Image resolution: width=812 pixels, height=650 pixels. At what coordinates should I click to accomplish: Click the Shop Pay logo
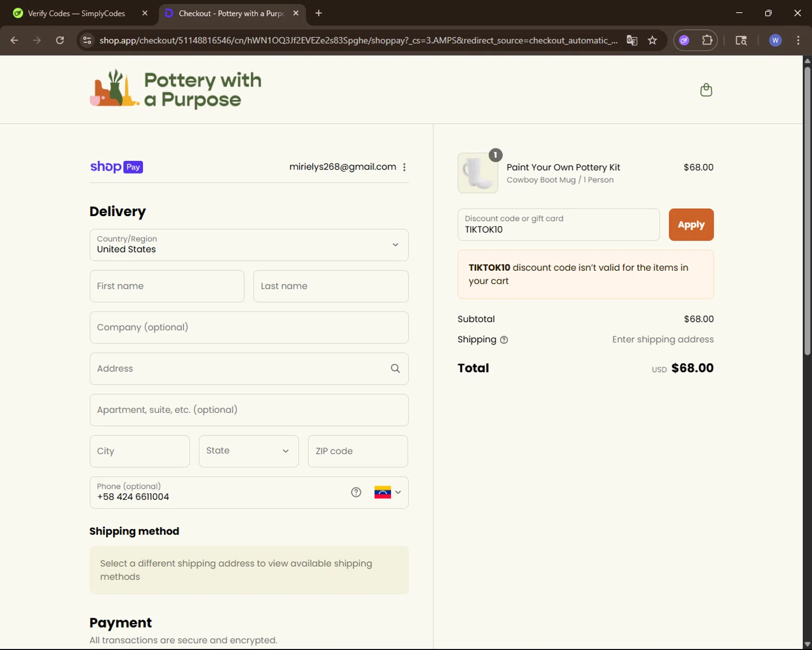pyautogui.click(x=116, y=167)
